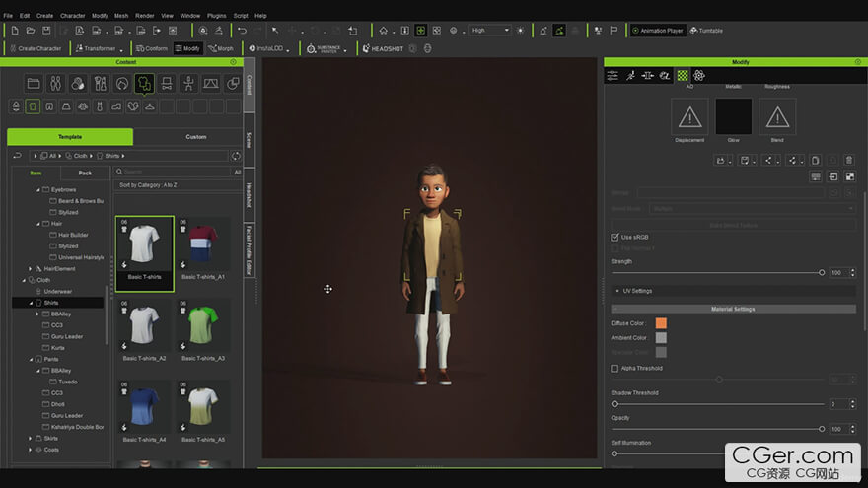This screenshot has width=868, height=488.
Task: Click the content search field
Action: 173,173
